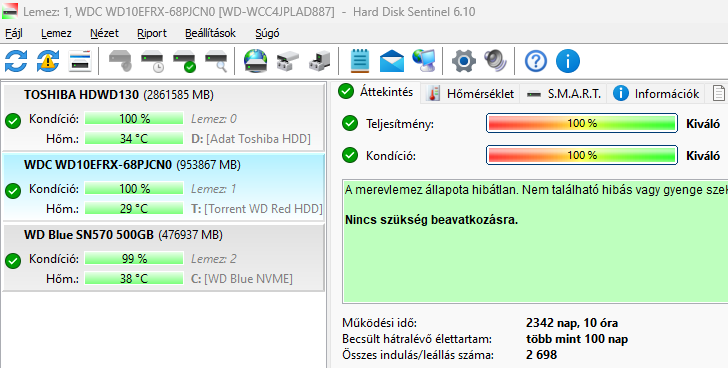
Task: Click the green check beside right-panel Kondíció
Action: [x=350, y=155]
